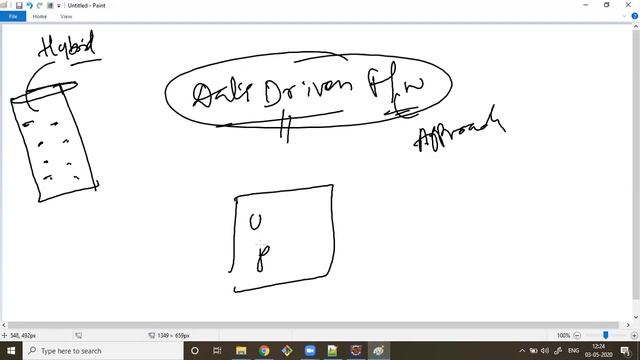640x360 pixels.
Task: Restore down the Paint window
Action: [x=607, y=5]
